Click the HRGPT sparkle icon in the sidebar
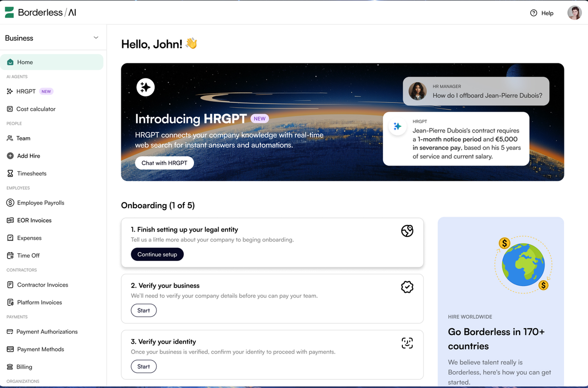Screen dimensions: 588x388 coord(10,91)
